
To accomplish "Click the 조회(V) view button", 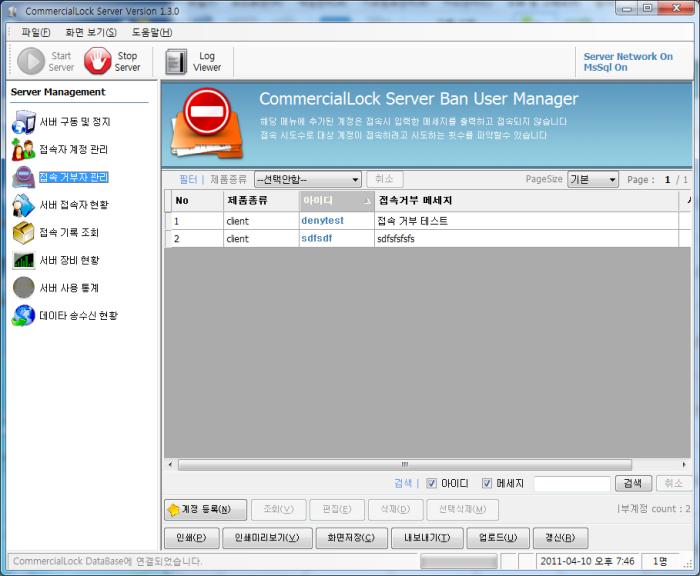I will [x=279, y=509].
